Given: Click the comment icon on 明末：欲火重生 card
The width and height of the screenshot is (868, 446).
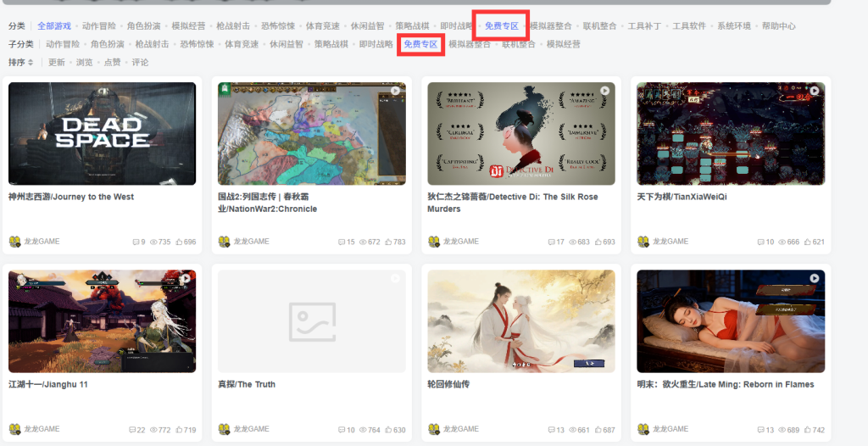Looking at the screenshot, I should (760, 430).
